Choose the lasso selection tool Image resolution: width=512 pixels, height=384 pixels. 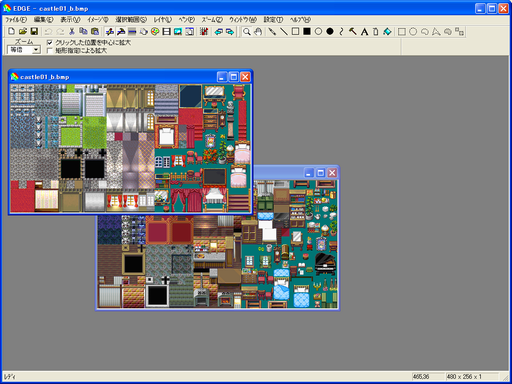(x=425, y=32)
